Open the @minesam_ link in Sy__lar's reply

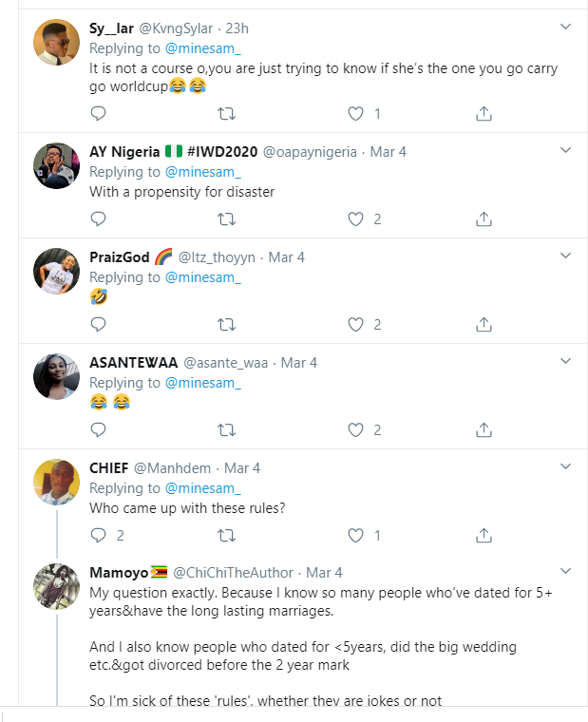point(203,47)
